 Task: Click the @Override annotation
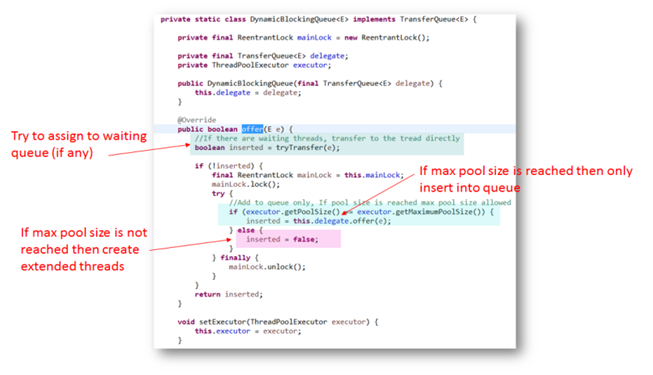click(x=197, y=120)
